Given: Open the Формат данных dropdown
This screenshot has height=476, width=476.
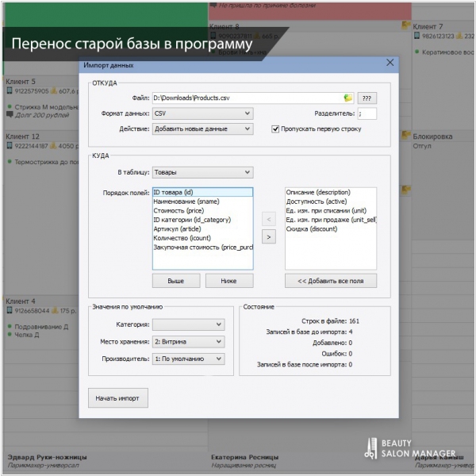Looking at the screenshot, I should (x=202, y=113).
